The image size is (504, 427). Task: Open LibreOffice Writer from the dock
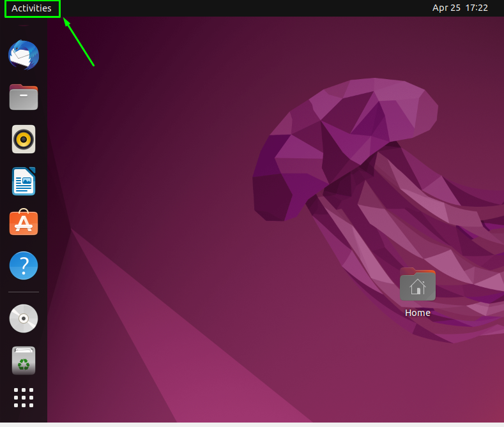tap(24, 181)
